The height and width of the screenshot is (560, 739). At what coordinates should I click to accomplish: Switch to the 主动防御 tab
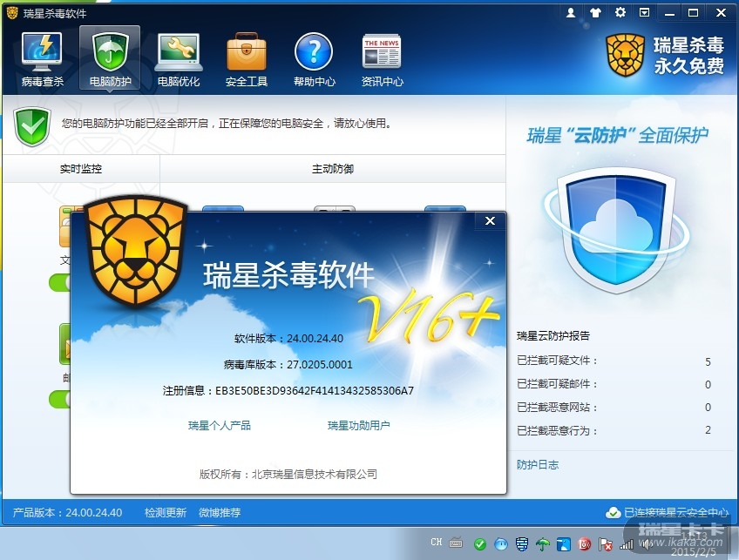pyautogui.click(x=333, y=169)
